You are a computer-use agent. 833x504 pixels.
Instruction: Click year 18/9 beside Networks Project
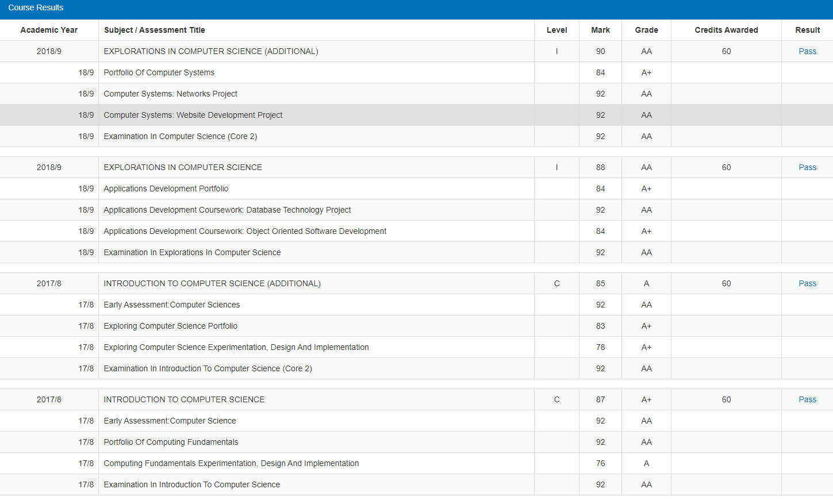point(86,94)
